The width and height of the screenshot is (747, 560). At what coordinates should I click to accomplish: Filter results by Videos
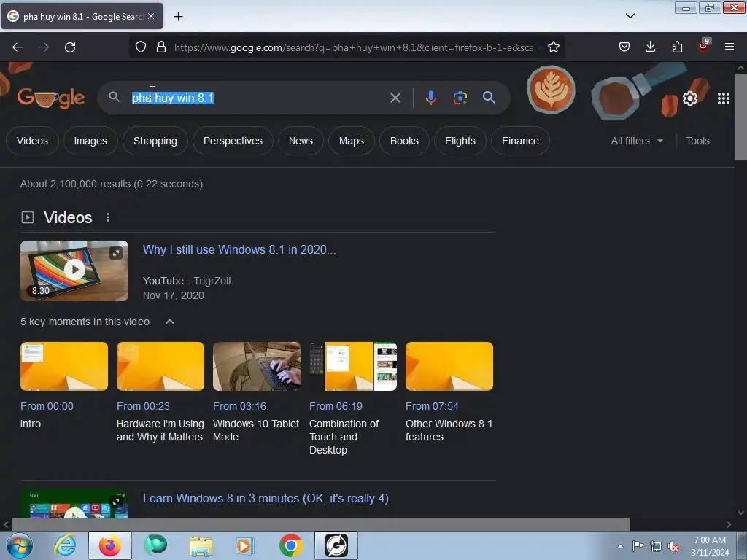pyautogui.click(x=32, y=141)
